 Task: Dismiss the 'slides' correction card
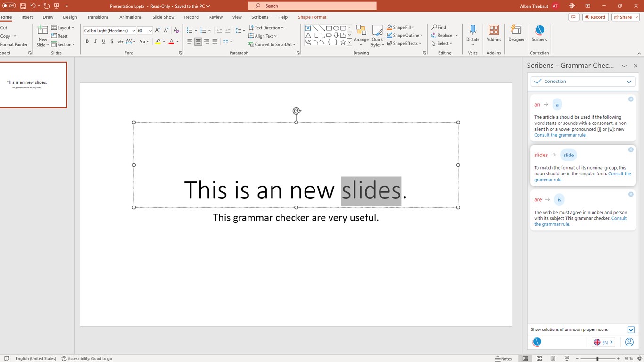click(631, 150)
